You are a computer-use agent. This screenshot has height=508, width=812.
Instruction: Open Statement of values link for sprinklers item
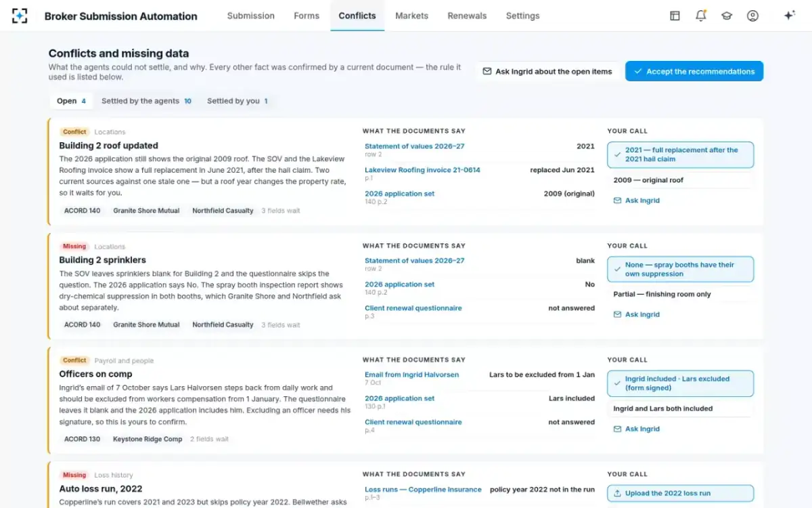(415, 261)
